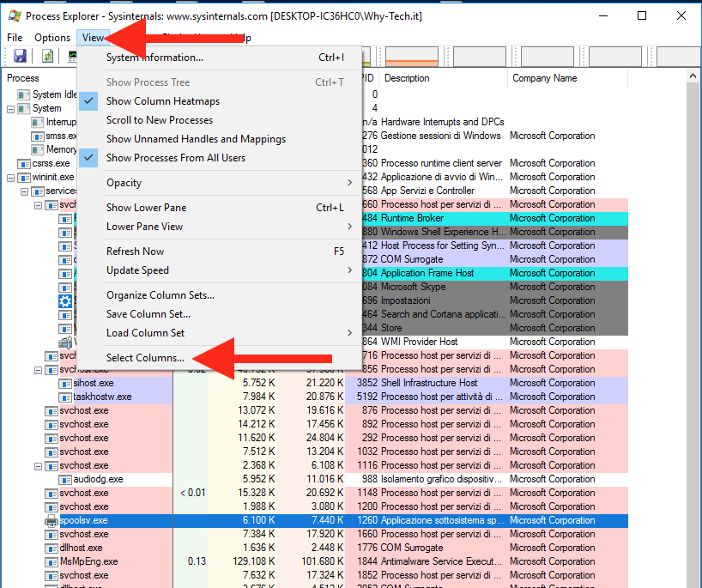Image resolution: width=702 pixels, height=588 pixels.
Task: Uncheck Show Processes From All Users
Action: tap(220, 158)
